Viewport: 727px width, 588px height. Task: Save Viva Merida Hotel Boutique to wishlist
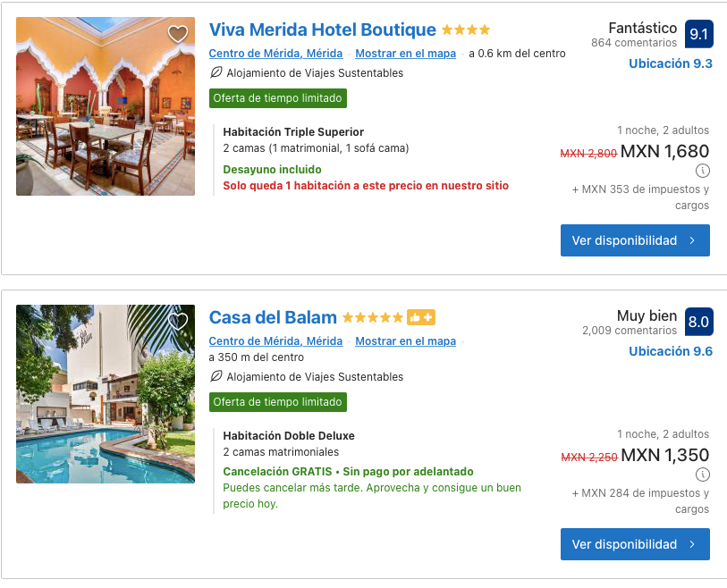[x=178, y=34]
